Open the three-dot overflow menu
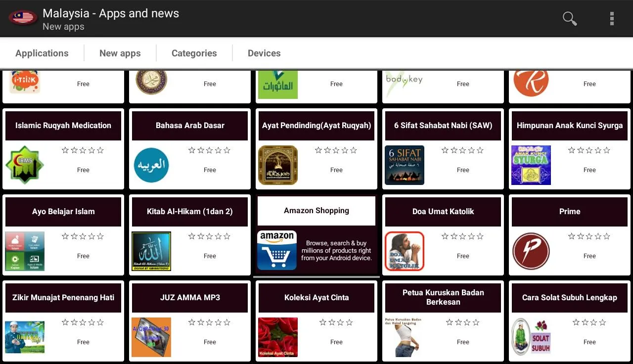633x364 pixels. (612, 19)
